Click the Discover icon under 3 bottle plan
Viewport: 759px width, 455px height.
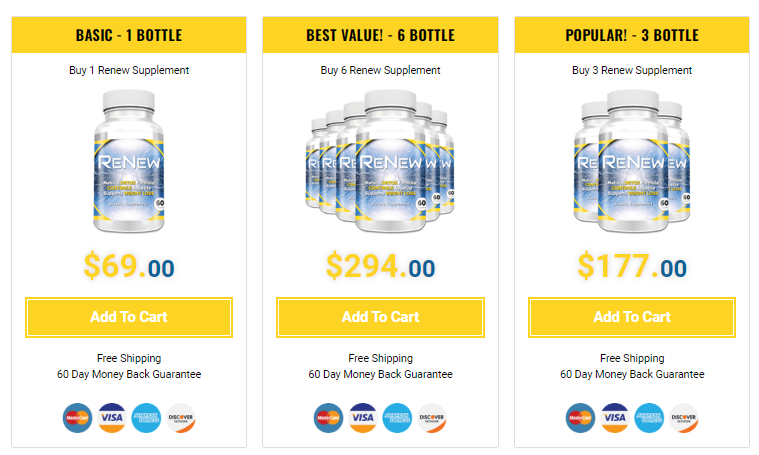(x=683, y=418)
